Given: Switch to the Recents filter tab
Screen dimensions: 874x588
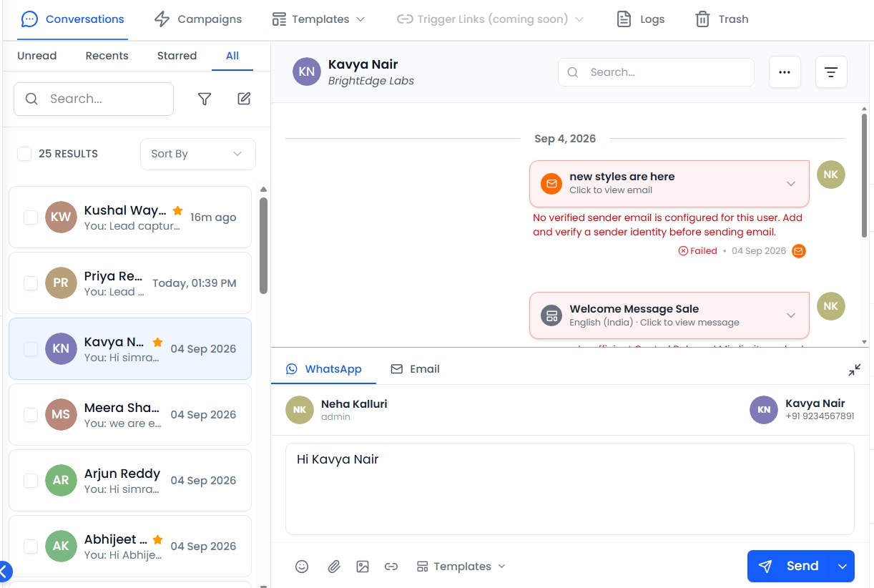Looking at the screenshot, I should [107, 56].
